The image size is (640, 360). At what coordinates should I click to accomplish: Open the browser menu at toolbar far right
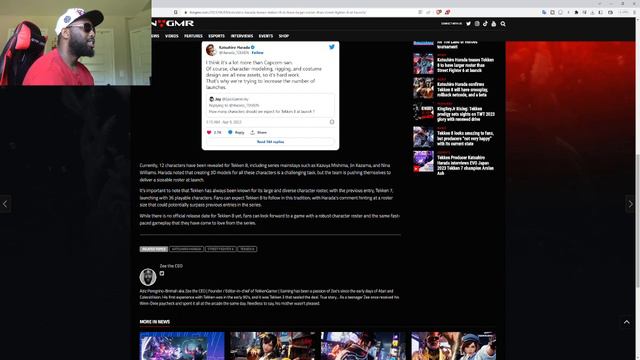point(634,12)
